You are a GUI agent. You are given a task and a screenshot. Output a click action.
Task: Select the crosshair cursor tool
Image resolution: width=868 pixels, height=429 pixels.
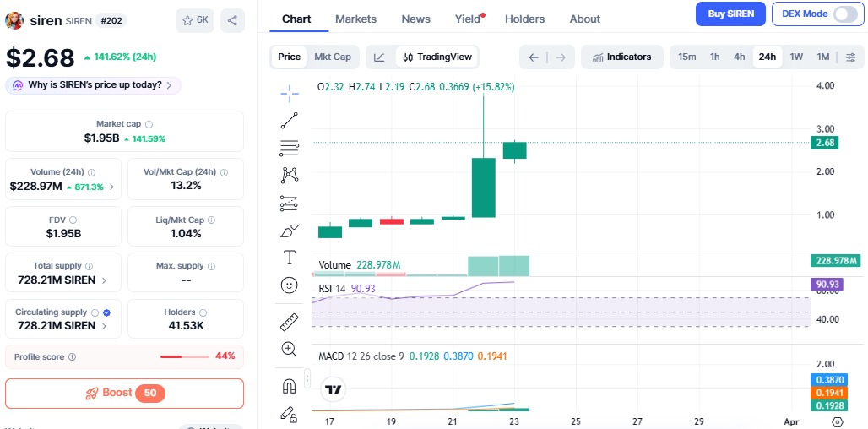click(289, 93)
